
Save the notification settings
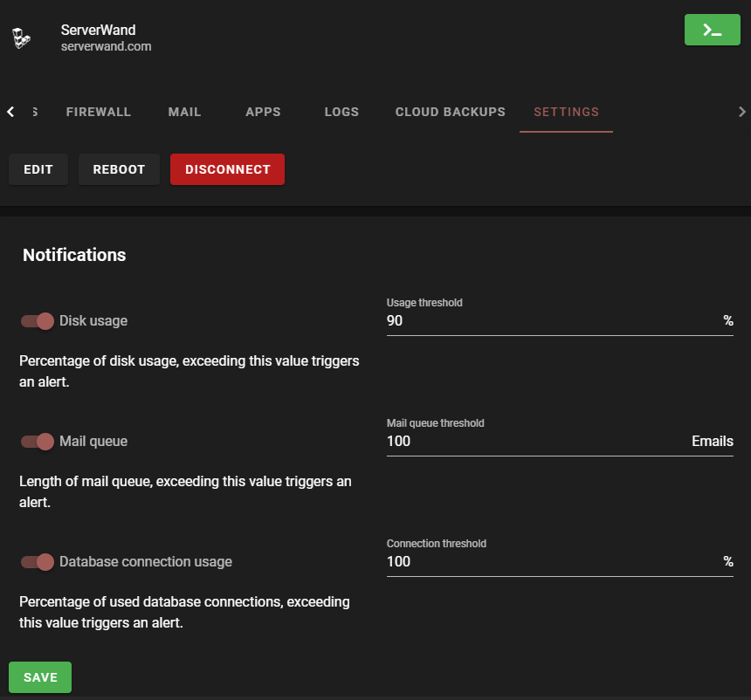click(x=40, y=677)
